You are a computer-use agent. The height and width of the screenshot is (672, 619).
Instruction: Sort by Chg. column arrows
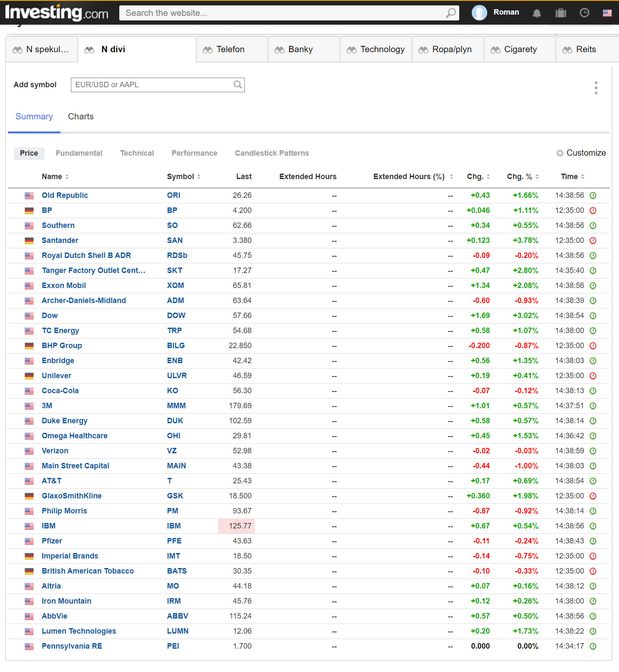[x=488, y=177]
